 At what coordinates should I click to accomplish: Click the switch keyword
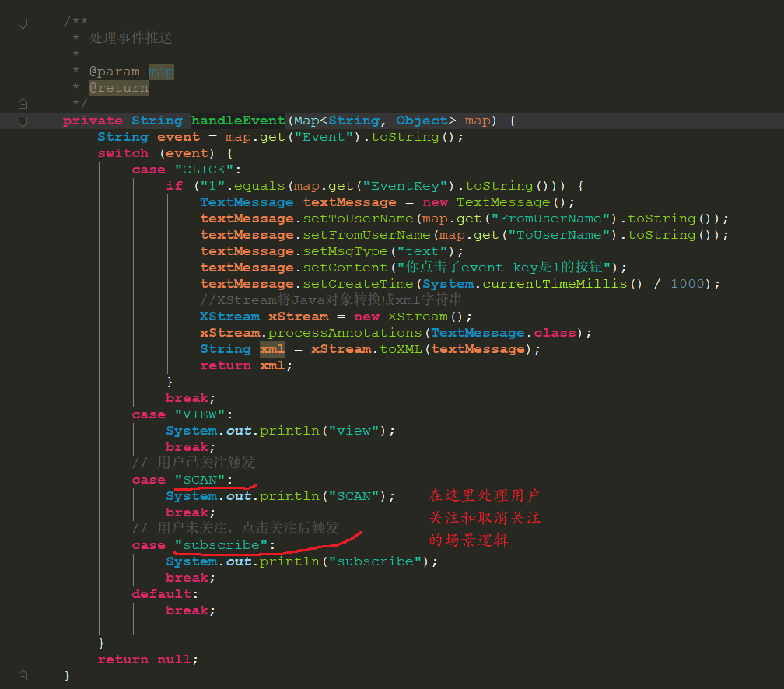point(123,153)
